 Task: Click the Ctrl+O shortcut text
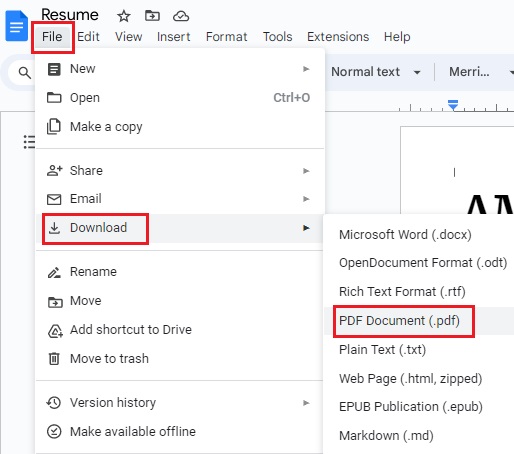(x=292, y=98)
